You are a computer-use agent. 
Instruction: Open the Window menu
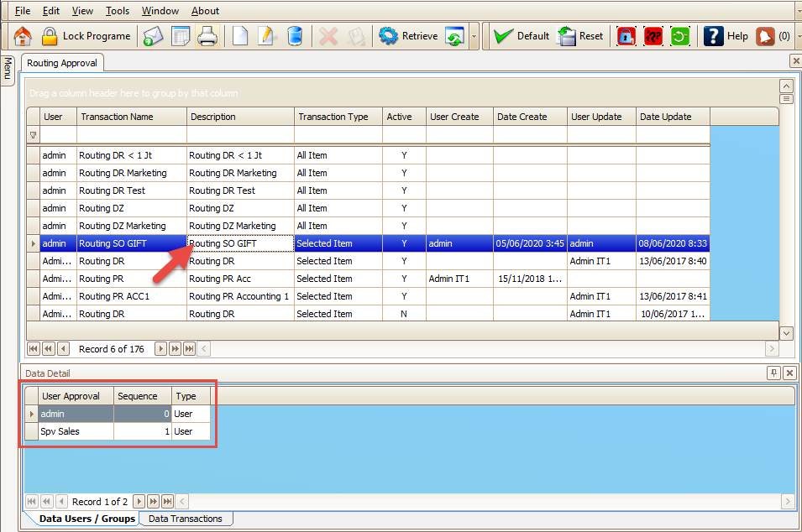point(160,11)
